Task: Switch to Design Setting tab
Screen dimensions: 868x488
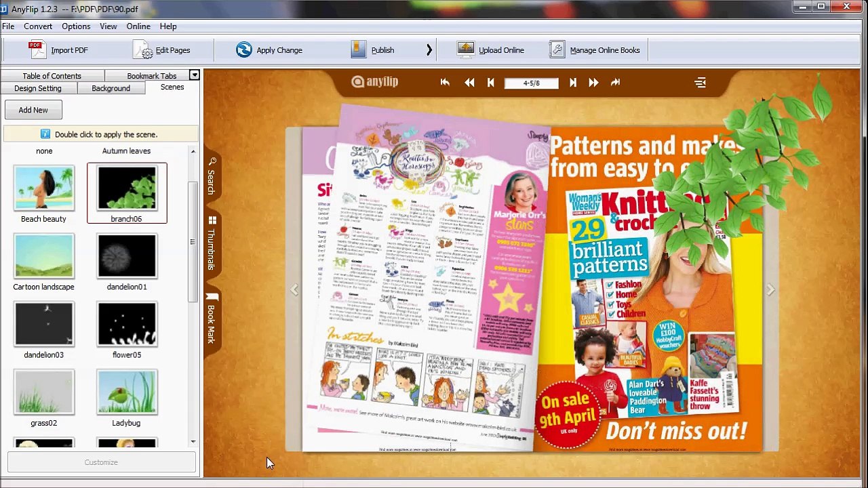Action: pyautogui.click(x=38, y=88)
